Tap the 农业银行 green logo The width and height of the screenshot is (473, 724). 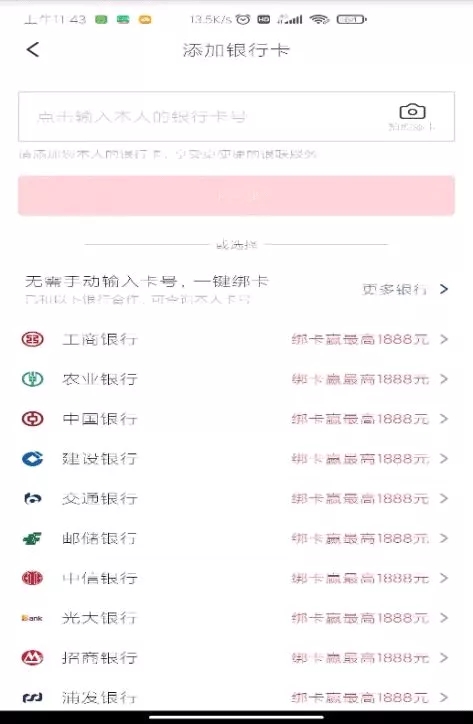click(x=32, y=379)
